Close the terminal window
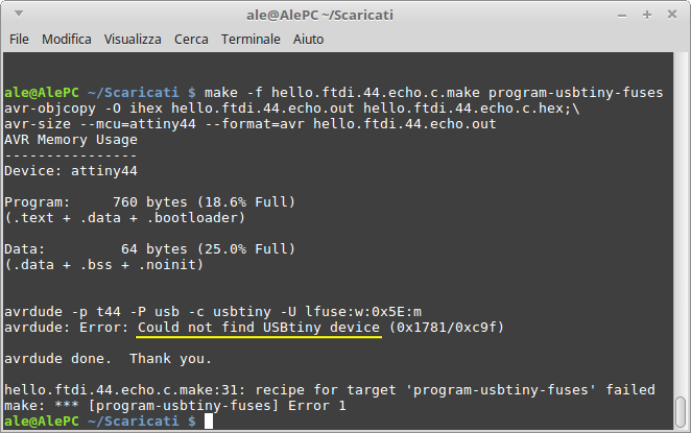691x433 pixels. (672, 15)
